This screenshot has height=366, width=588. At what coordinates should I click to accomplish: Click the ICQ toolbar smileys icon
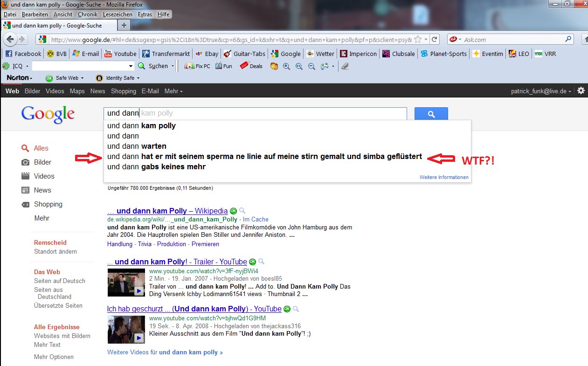pyautogui.click(x=274, y=66)
